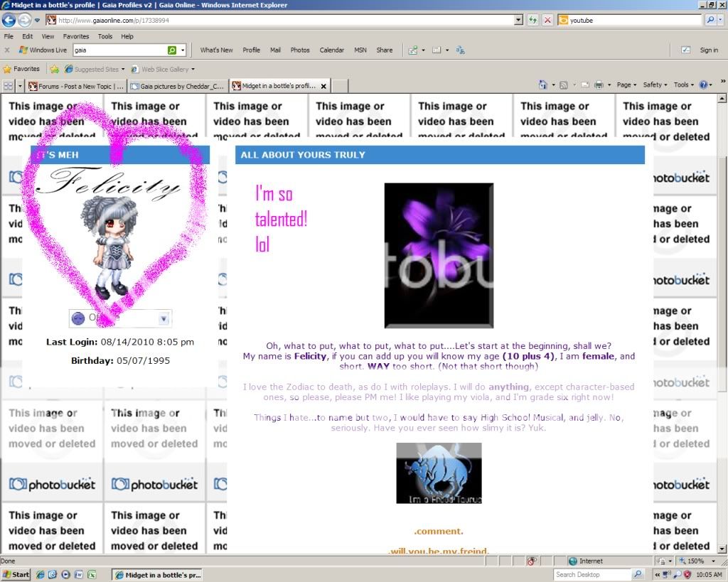Expand the Page menu dropdown
The width and height of the screenshot is (728, 582).
tap(626, 85)
